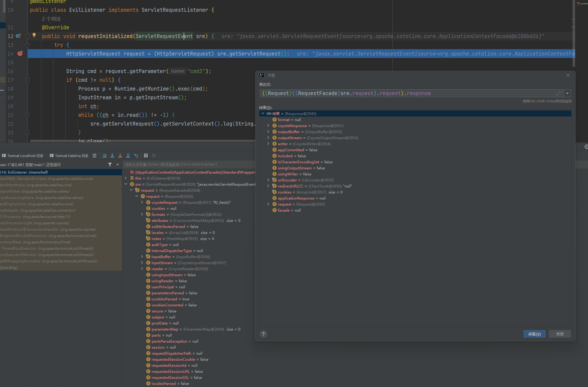Image resolution: width=588 pixels, height=387 pixels.
Task: Click the requestedSessionCookie = false row
Action: click(x=189, y=360)
